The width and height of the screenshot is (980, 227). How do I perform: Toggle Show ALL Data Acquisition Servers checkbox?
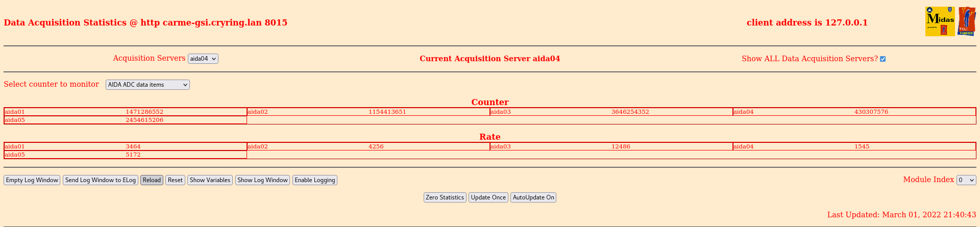883,59
